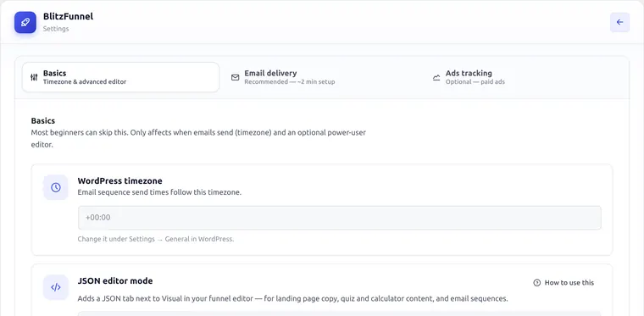
Task: Click 'Adds a JSON tab next to Visual' description
Action: click(293, 299)
